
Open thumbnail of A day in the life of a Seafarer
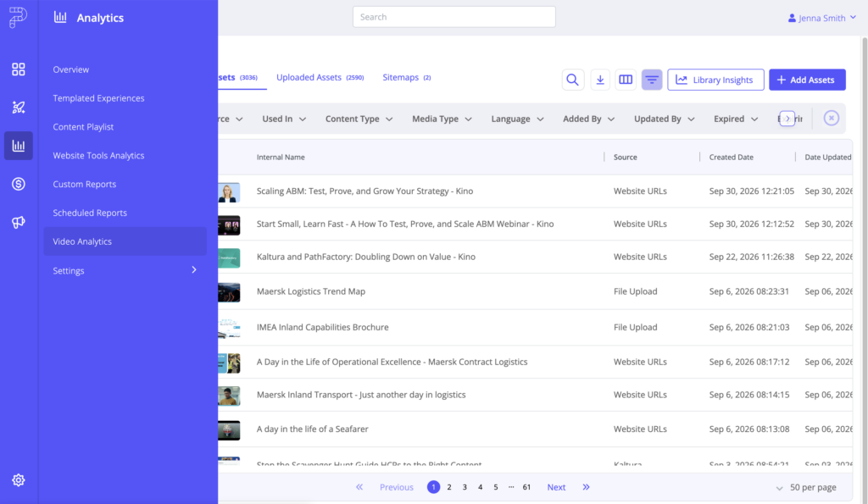(229, 429)
